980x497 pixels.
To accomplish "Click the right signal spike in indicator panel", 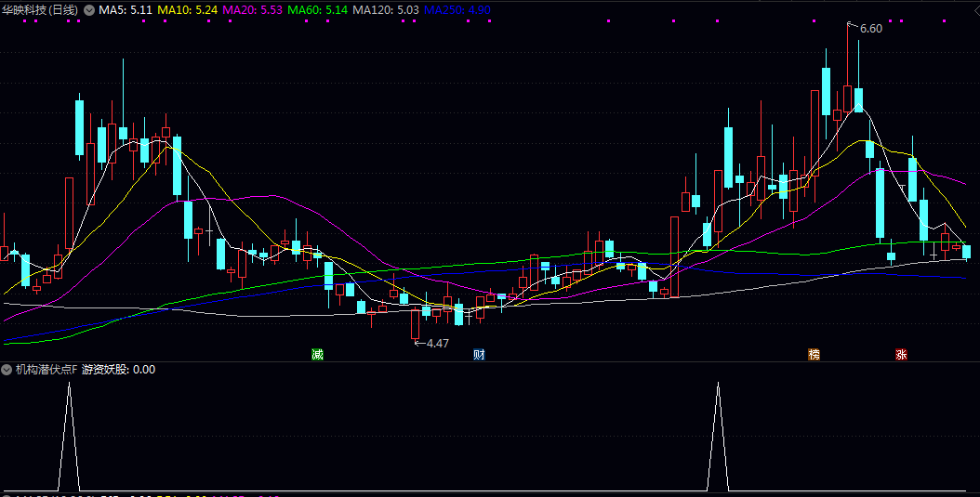I will click(x=718, y=437).
